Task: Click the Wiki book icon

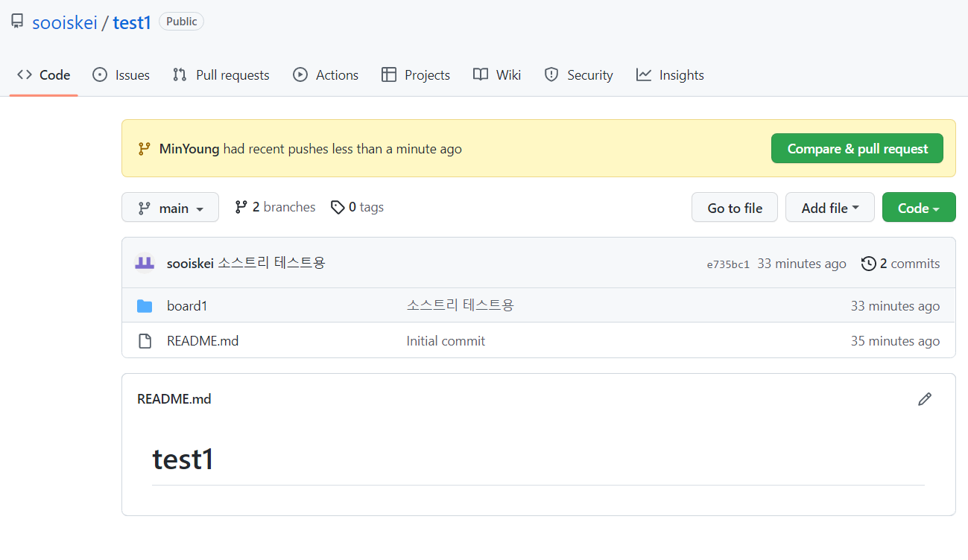Action: click(481, 74)
